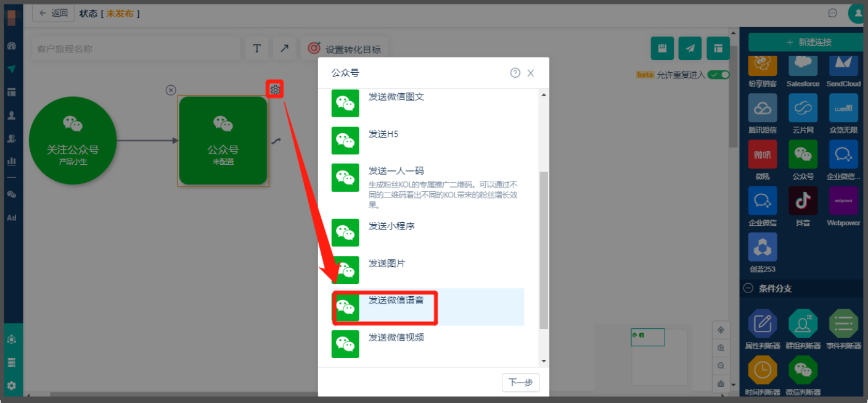Click the connector handle beside 公众号 node

[277, 141]
